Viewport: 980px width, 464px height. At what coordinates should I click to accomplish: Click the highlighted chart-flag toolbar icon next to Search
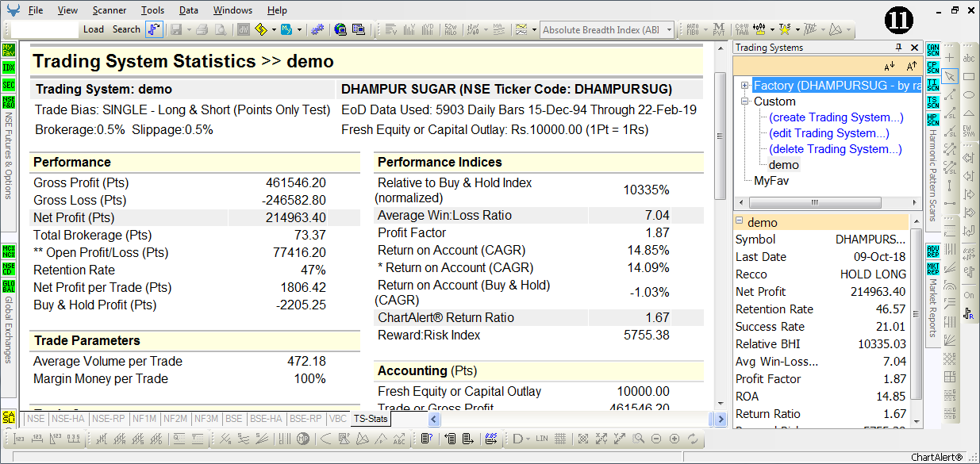coord(154,29)
